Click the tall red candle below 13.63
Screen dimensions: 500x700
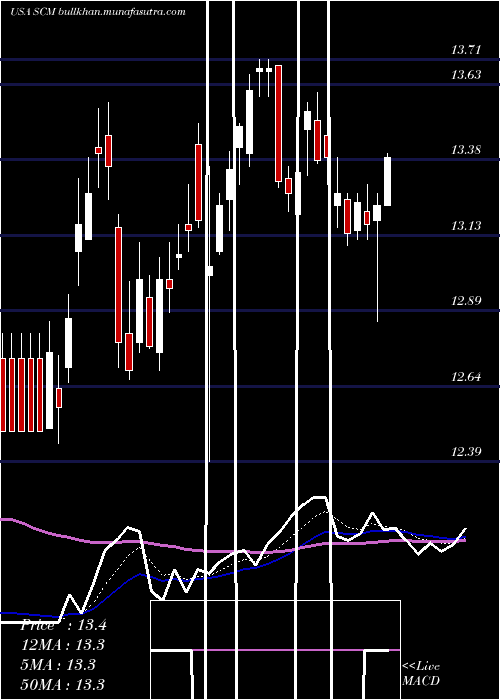click(x=279, y=123)
